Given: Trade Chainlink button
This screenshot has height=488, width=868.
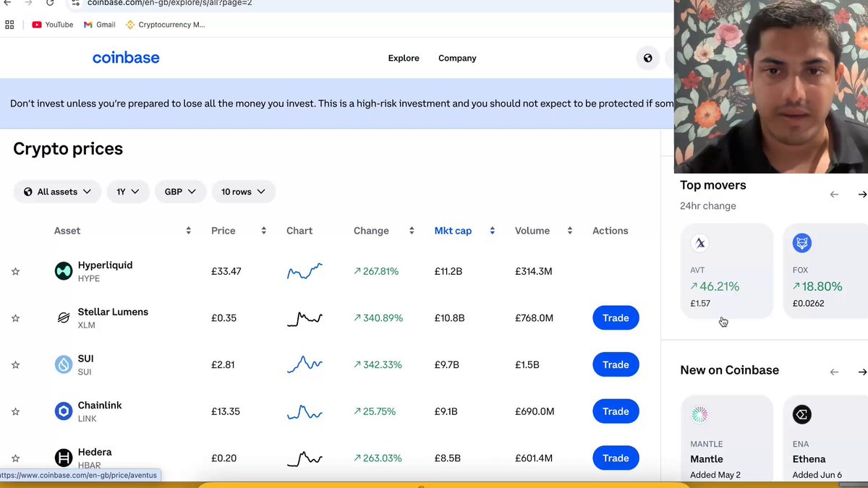Looking at the screenshot, I should pos(616,411).
